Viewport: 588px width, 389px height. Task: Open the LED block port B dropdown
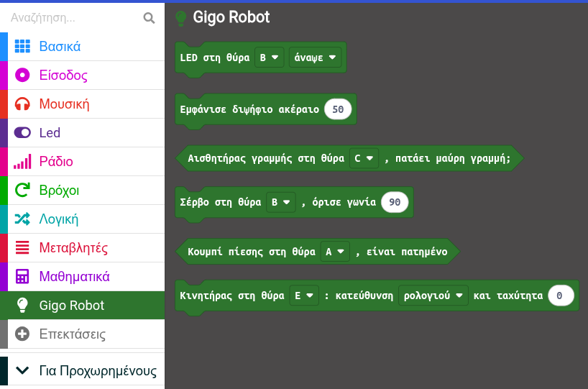pyautogui.click(x=270, y=58)
